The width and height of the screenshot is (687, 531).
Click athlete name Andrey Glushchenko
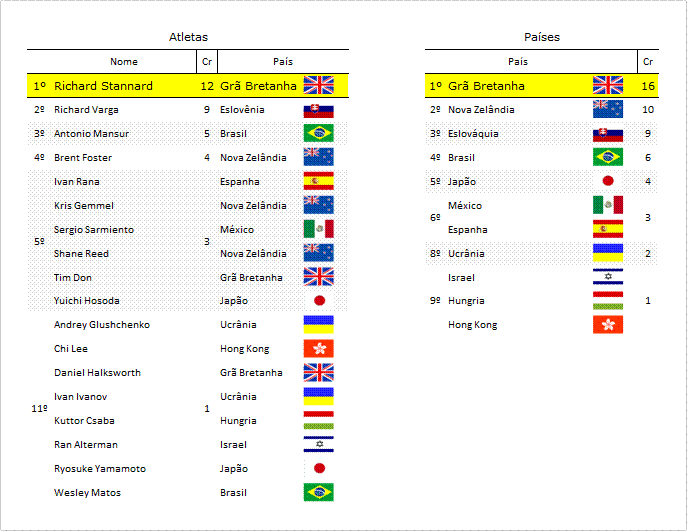pyautogui.click(x=102, y=325)
